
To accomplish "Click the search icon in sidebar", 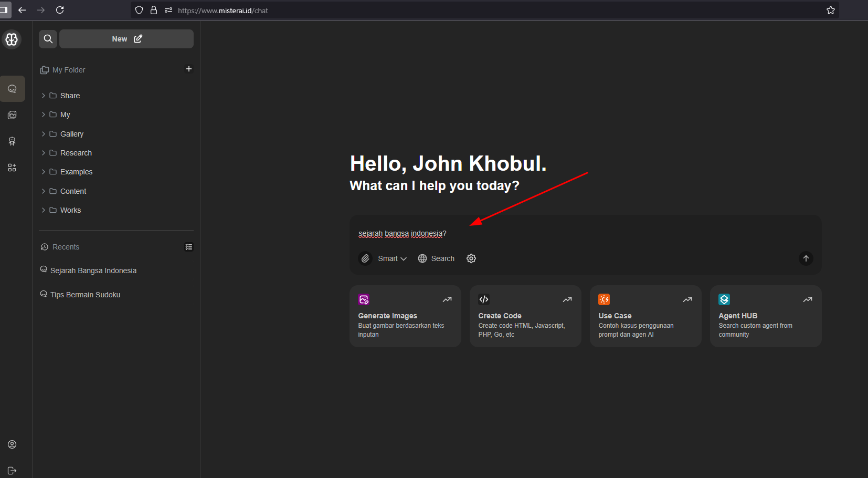I will point(48,39).
